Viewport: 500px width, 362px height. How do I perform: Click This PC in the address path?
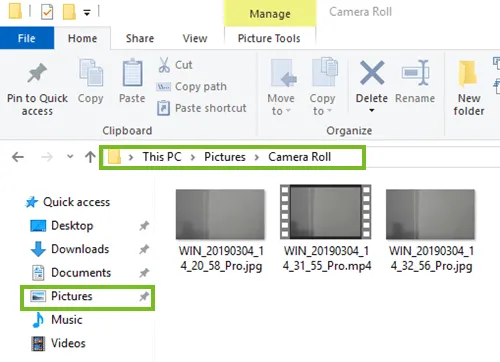162,157
